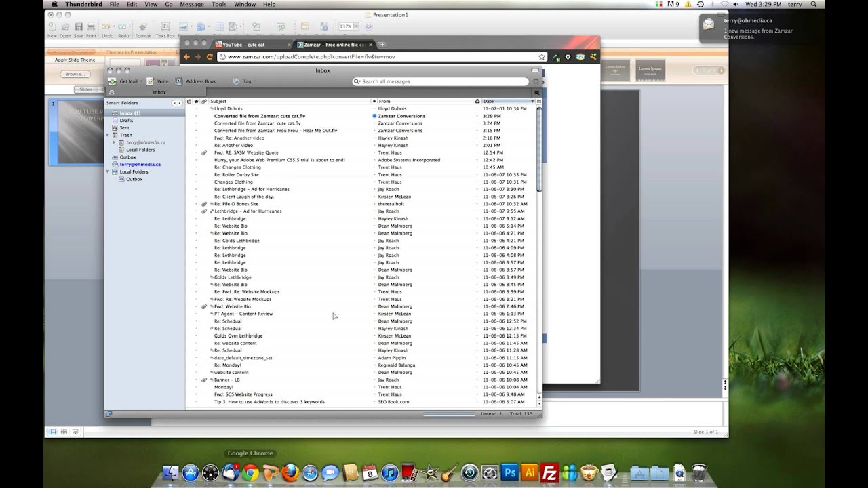Open Google Chrome from the Dock
Screen dimensions: 868x488
250,472
